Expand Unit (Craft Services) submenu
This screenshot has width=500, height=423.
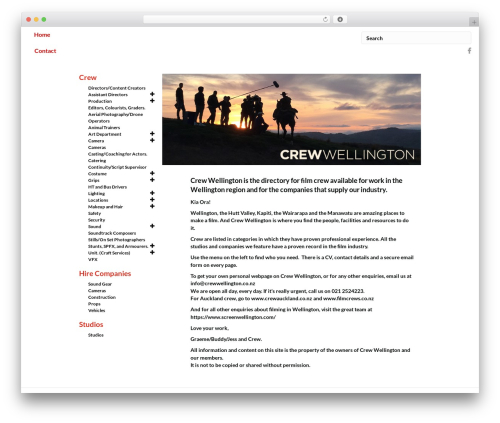pos(152,252)
